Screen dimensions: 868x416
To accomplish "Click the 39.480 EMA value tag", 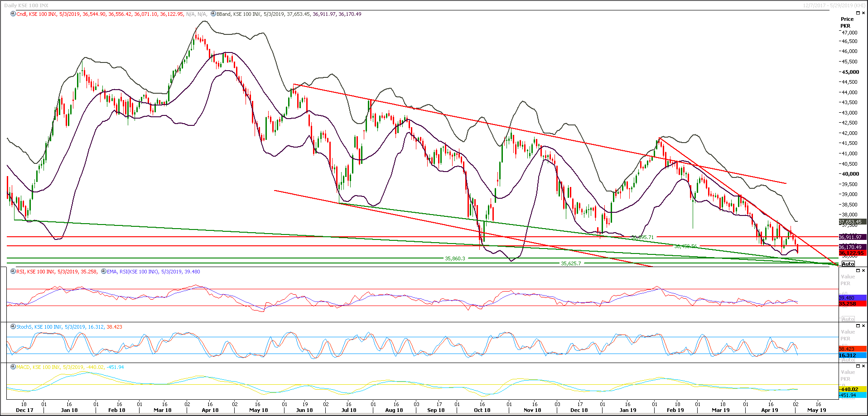I will [x=852, y=298].
